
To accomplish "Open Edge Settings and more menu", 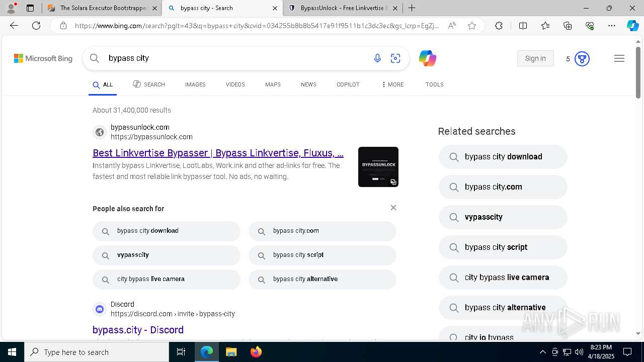I will click(x=612, y=26).
